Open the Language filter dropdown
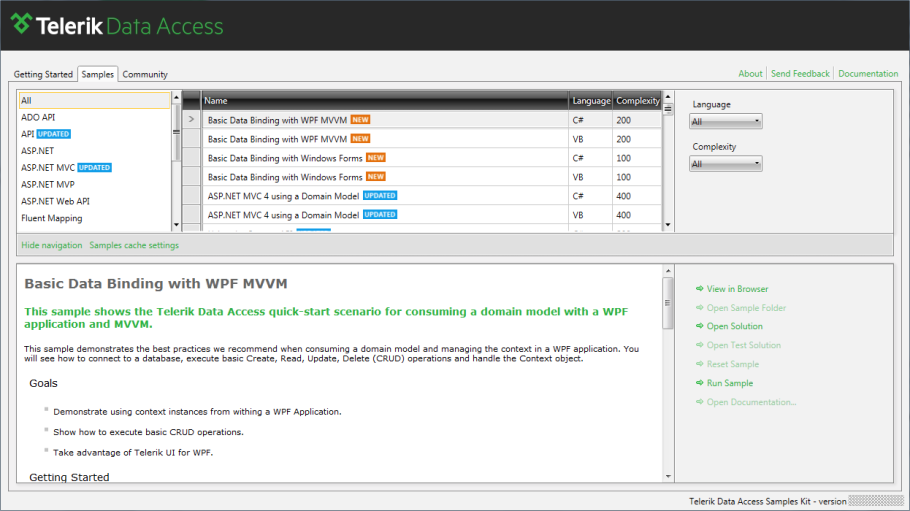This screenshot has width=910, height=511. pos(725,121)
